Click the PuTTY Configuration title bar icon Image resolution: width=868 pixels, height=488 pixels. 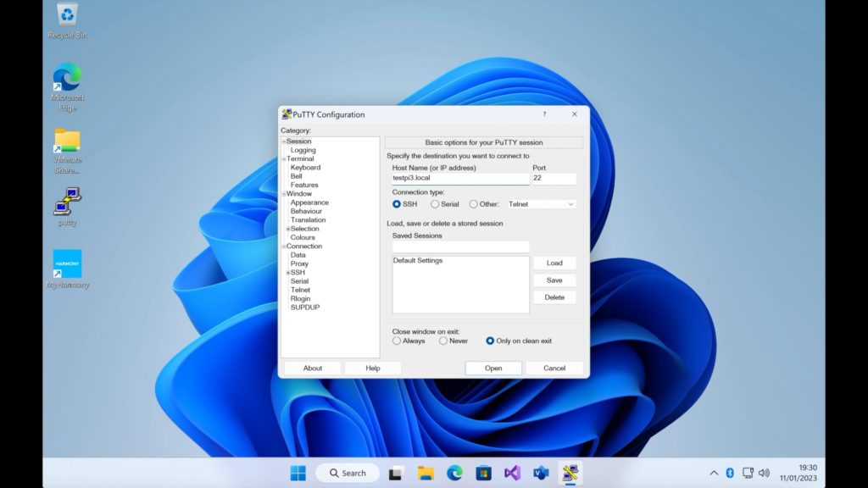(287, 114)
